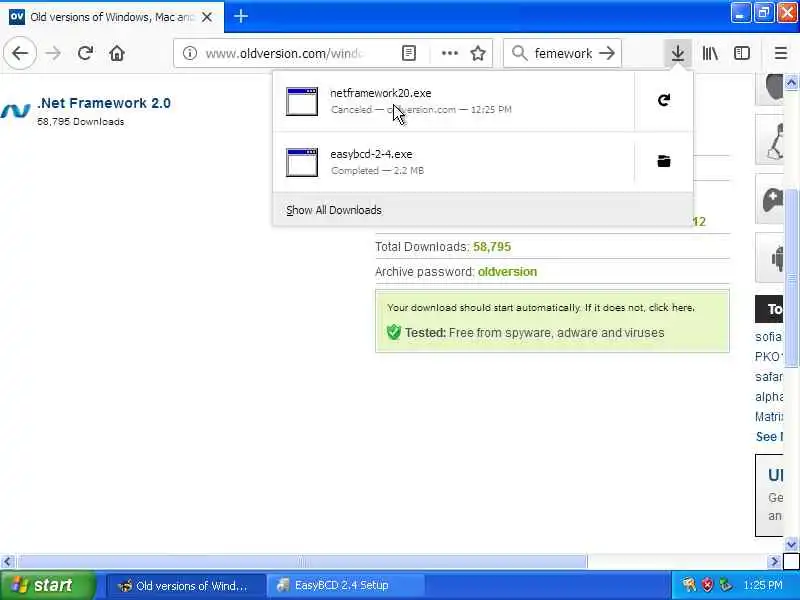Select the archive password oldversion text

click(507, 271)
